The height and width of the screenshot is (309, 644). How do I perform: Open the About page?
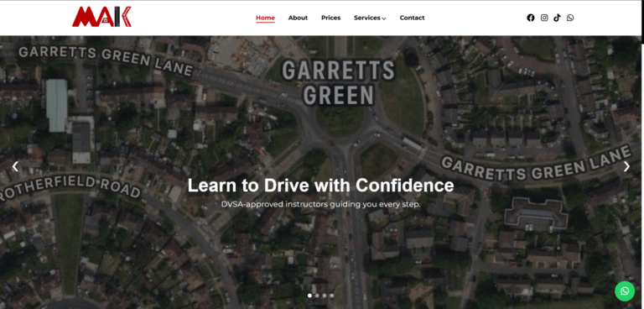(x=298, y=18)
